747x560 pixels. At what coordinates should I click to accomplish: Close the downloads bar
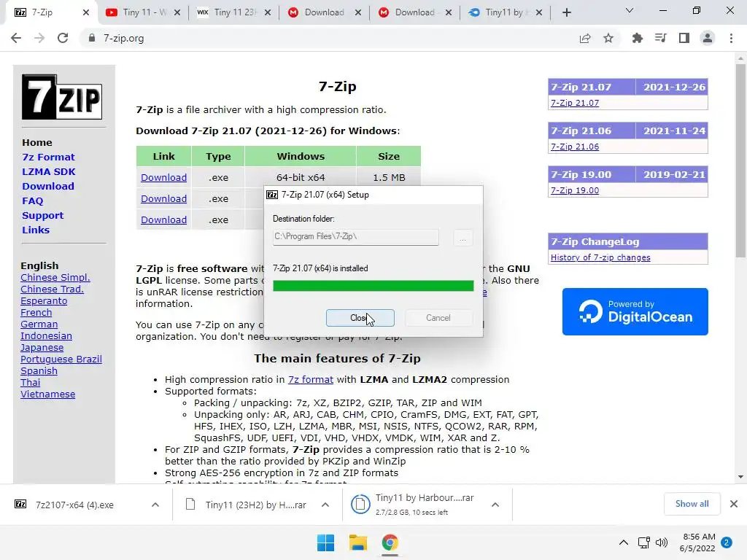(x=734, y=504)
